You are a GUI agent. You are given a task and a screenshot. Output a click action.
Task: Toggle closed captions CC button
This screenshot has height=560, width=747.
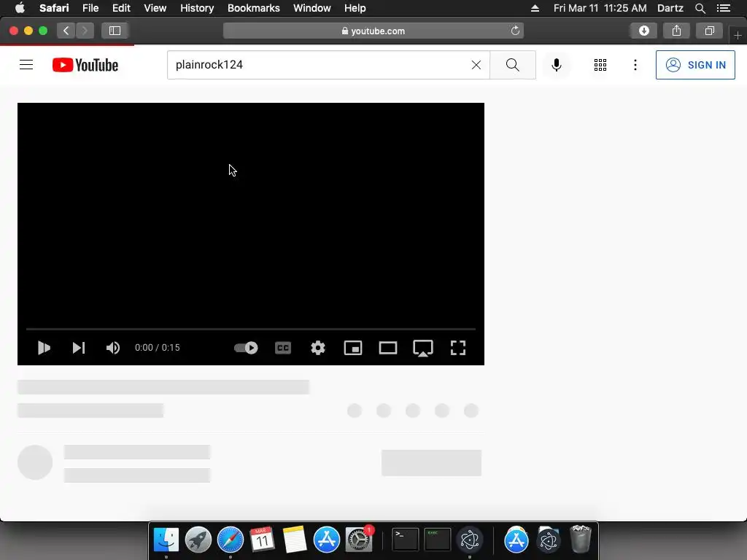pyautogui.click(x=283, y=348)
